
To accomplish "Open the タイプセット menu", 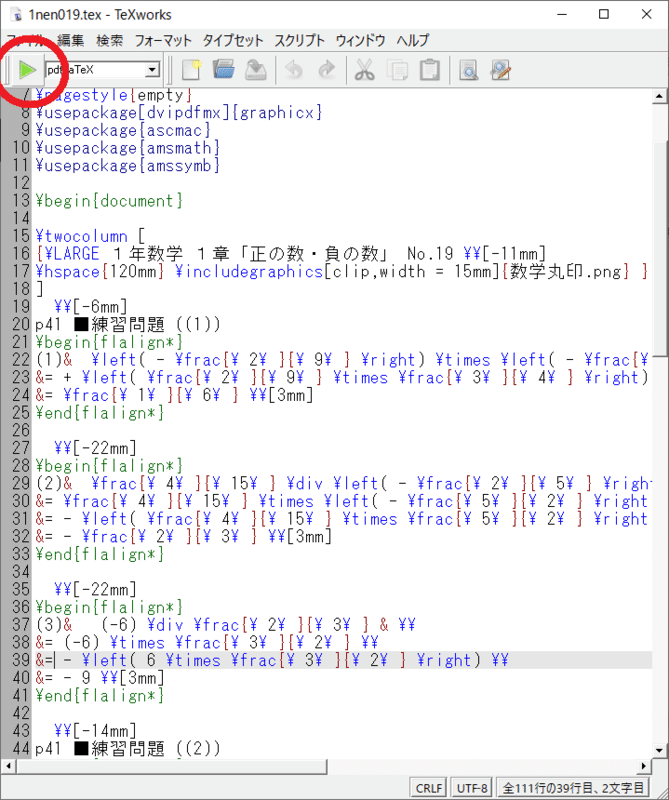I will tap(233, 40).
